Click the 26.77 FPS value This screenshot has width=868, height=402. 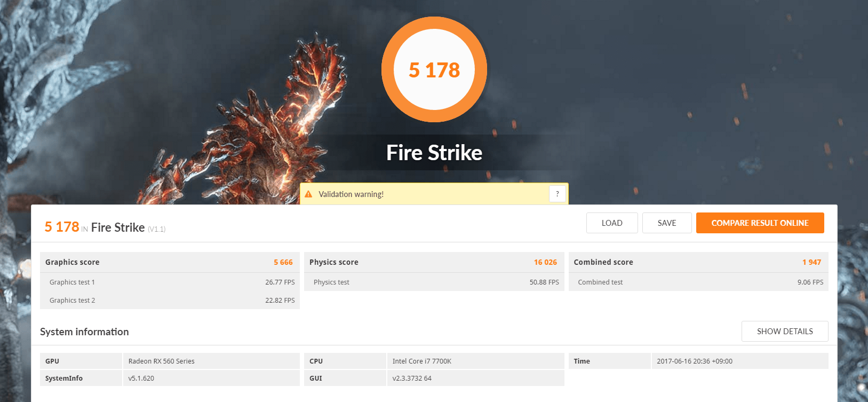tap(280, 282)
